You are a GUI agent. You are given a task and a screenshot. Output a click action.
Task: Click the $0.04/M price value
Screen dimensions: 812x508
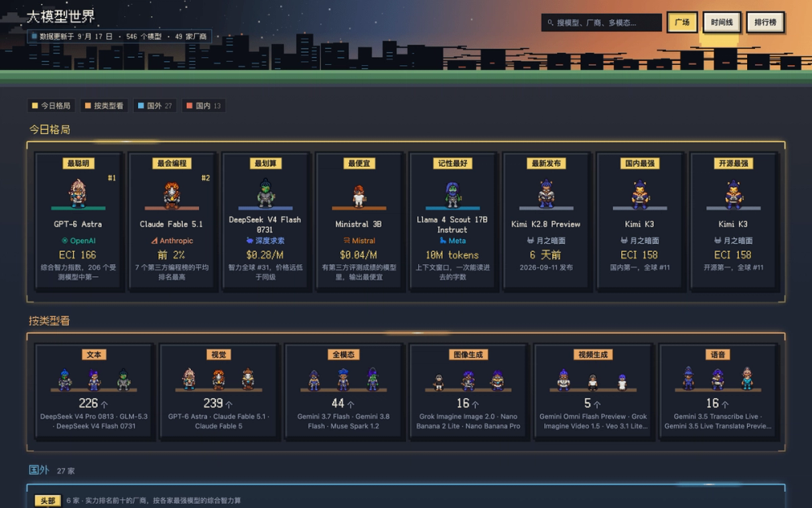pos(358,255)
